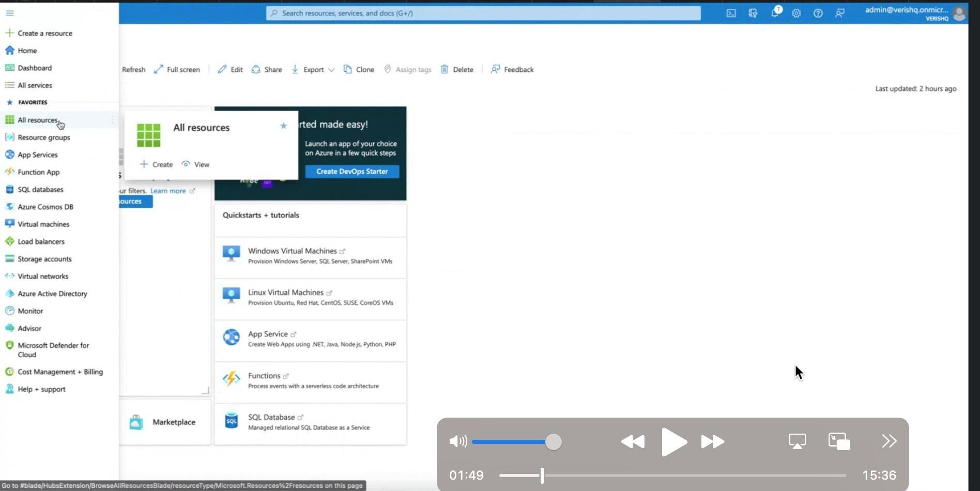Open more video options double chevron
The width and height of the screenshot is (980, 491).
pos(889,441)
